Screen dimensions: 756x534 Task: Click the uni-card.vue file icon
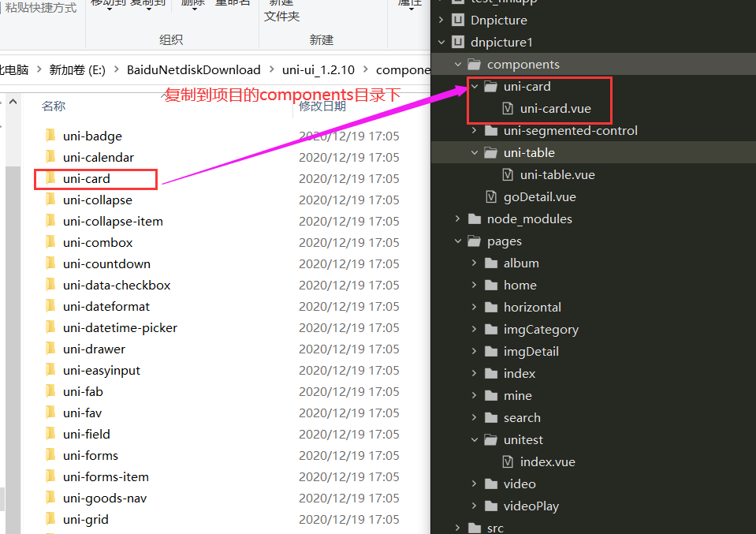(x=508, y=109)
